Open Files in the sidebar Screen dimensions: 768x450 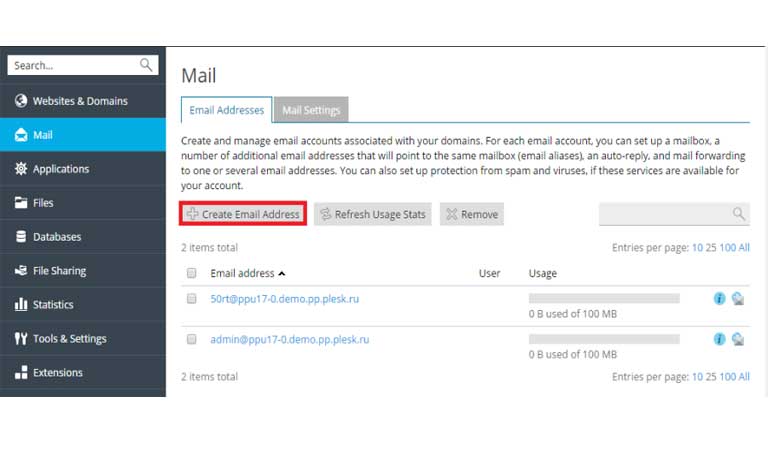(83, 202)
